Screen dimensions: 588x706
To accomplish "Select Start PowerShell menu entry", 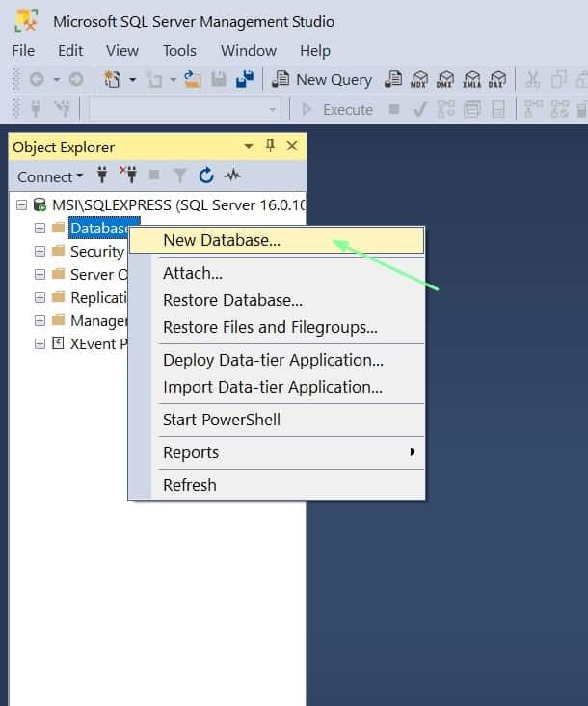I will point(277,420).
